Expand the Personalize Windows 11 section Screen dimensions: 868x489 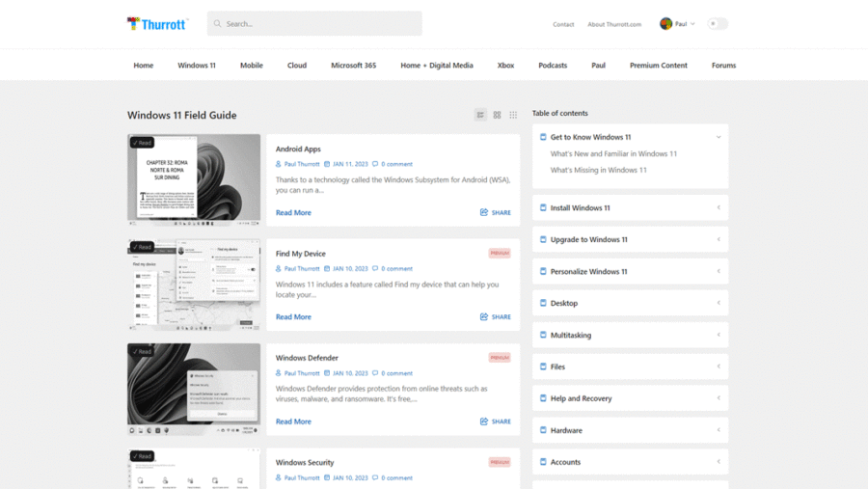click(719, 271)
